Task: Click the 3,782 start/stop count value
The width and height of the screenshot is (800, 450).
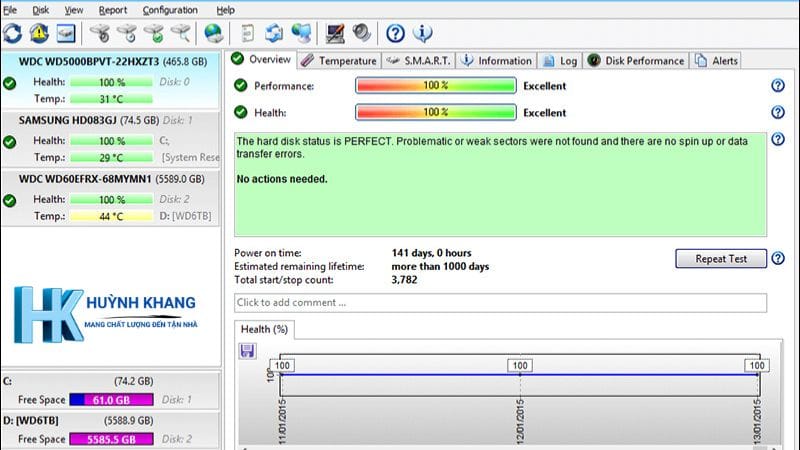Action: click(404, 280)
